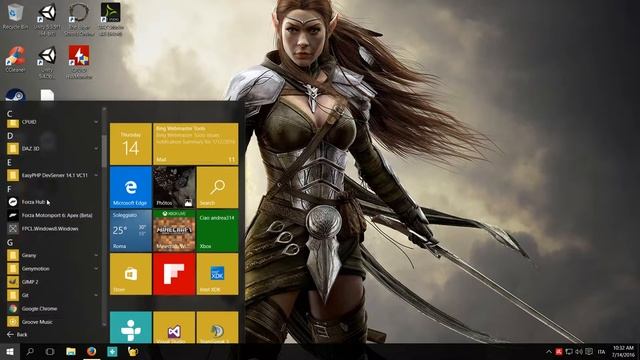Image resolution: width=640 pixels, height=360 pixels.
Task: Open the Search tile
Action: 217,187
